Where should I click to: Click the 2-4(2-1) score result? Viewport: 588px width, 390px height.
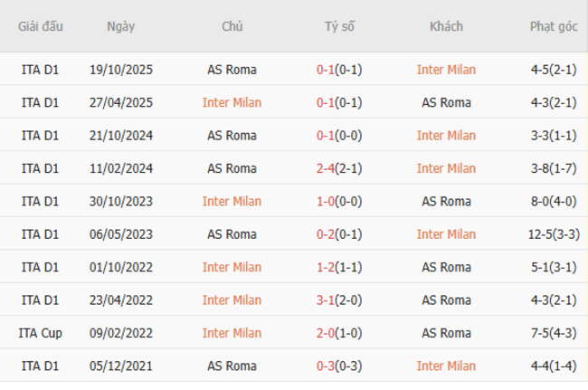339,168
